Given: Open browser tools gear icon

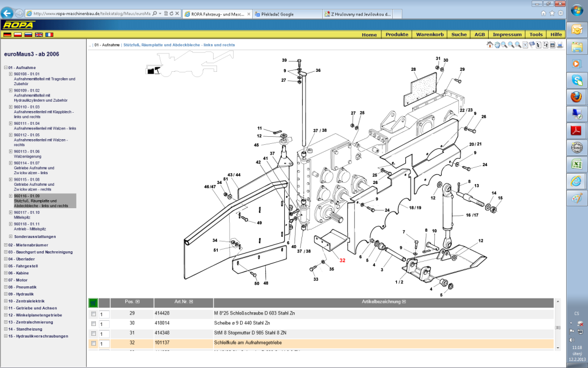Looking at the screenshot, I should tap(560, 13).
